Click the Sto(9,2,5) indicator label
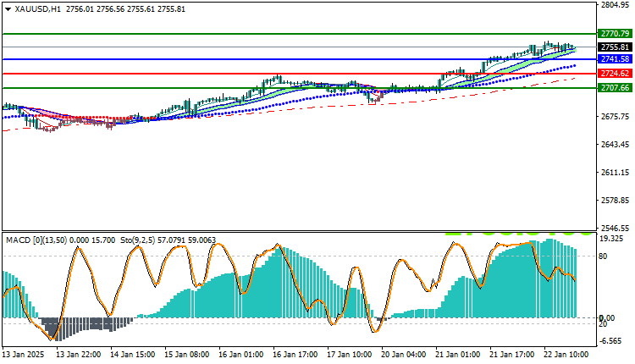The height and width of the screenshot is (364, 635). click(x=138, y=240)
